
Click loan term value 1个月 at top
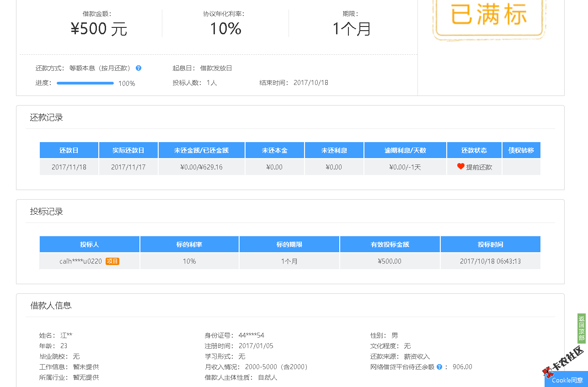(x=352, y=29)
